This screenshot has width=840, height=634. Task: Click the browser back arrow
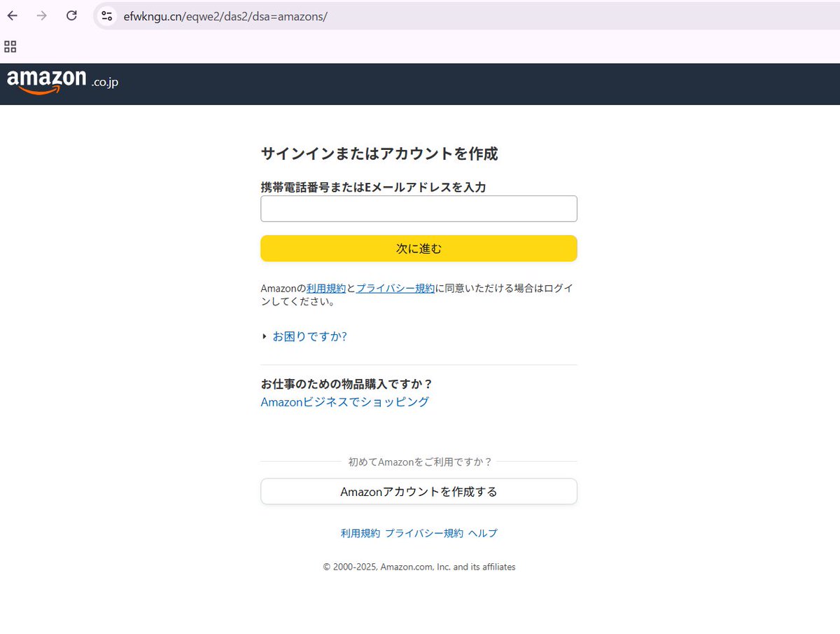[x=11, y=15]
